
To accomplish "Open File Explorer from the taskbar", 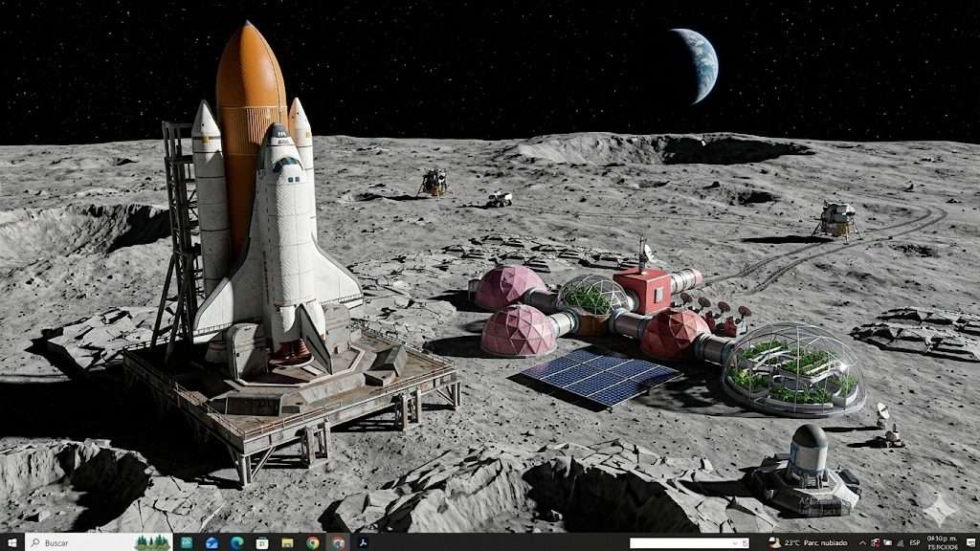I will [x=287, y=543].
